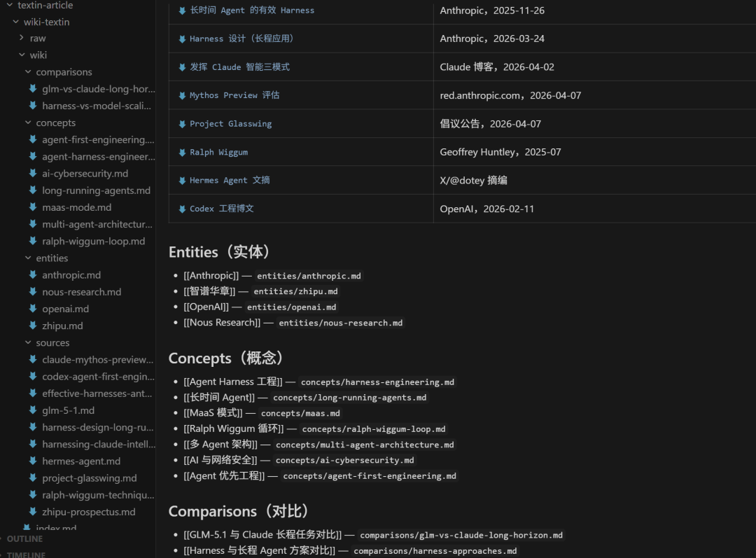Image resolution: width=756 pixels, height=558 pixels.
Task: Open 发挥 Claude 智能三模式 link
Action: pos(239,67)
